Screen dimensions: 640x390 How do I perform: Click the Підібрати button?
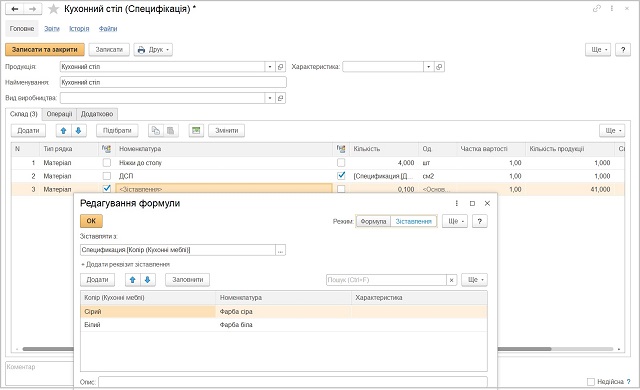point(117,131)
